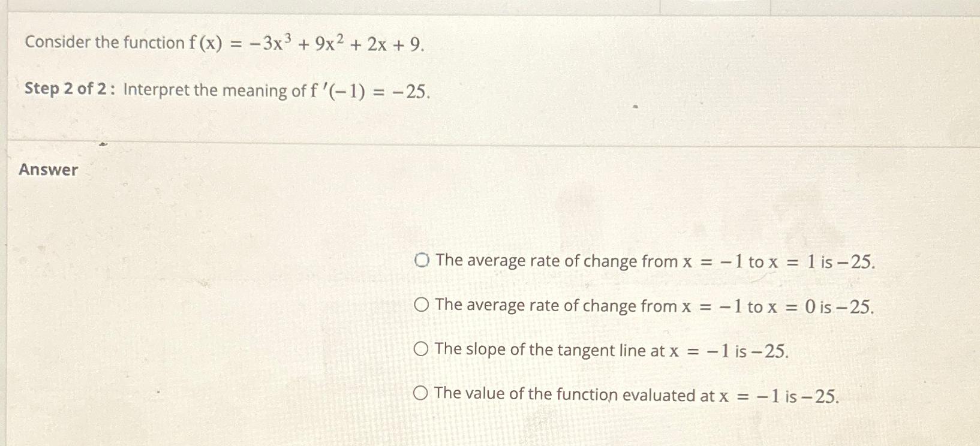Click the circle beside the third answer option
This screenshot has width=980, height=446.
pyautogui.click(x=422, y=349)
